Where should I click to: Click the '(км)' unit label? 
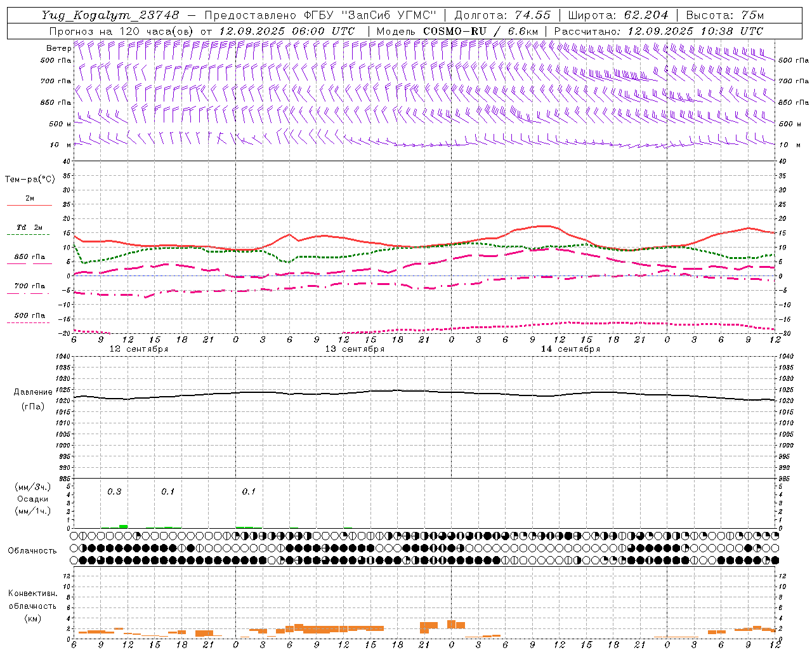32,618
